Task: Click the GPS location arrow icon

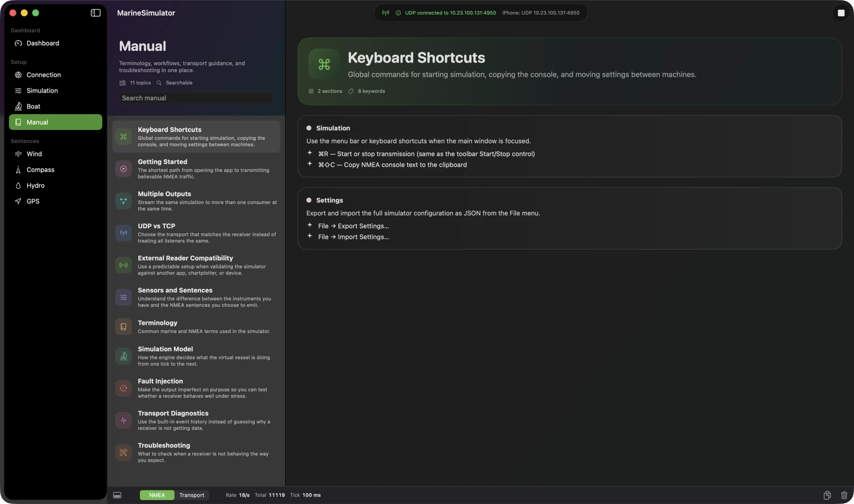Action: click(x=18, y=202)
